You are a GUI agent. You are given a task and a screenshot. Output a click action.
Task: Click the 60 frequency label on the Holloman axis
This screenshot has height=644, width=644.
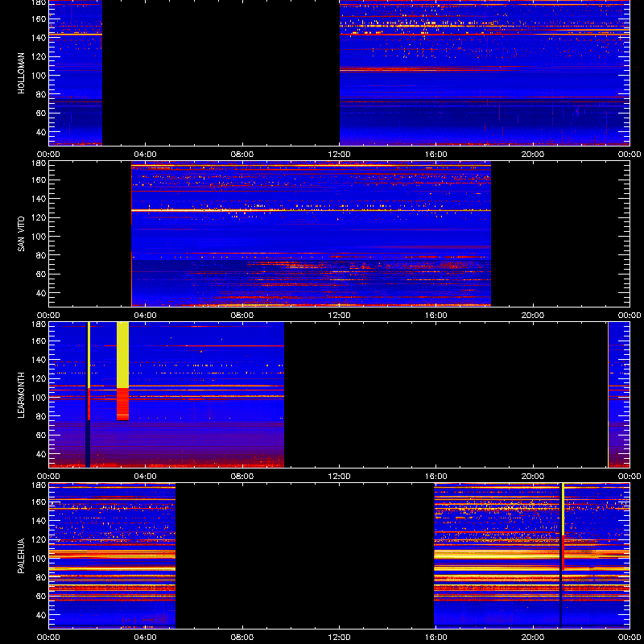41,114
